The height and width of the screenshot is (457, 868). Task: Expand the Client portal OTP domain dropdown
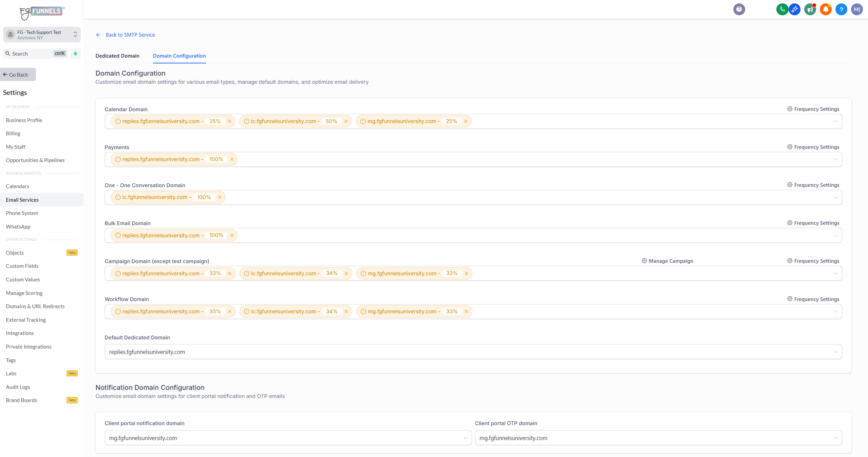click(x=835, y=438)
